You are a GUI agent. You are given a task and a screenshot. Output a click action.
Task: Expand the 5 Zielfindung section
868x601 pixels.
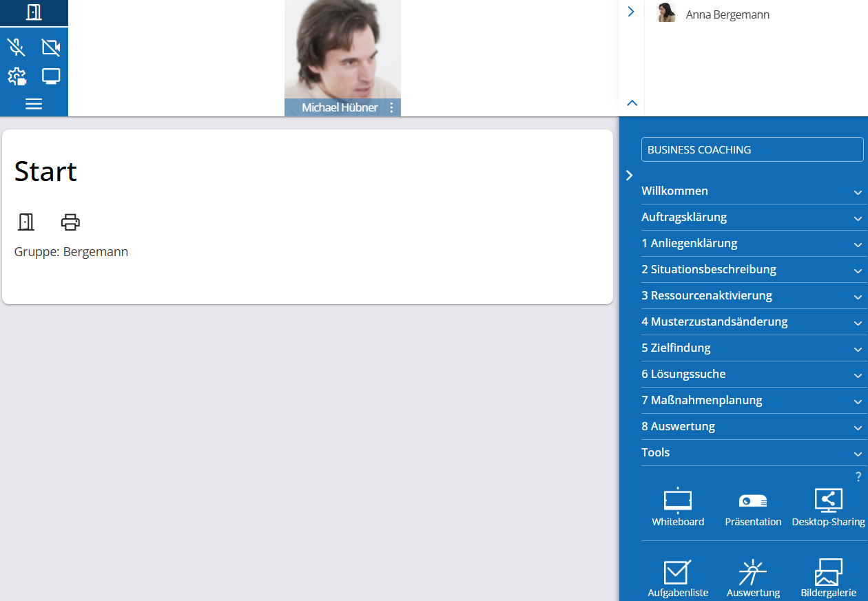click(752, 348)
